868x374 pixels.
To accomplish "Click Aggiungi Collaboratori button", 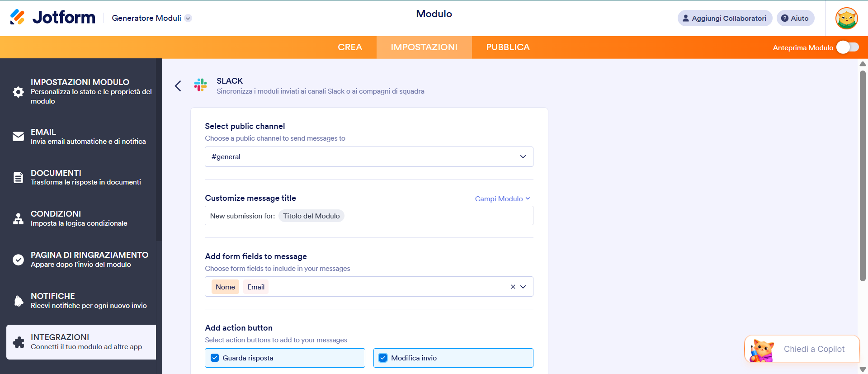I will [x=725, y=18].
